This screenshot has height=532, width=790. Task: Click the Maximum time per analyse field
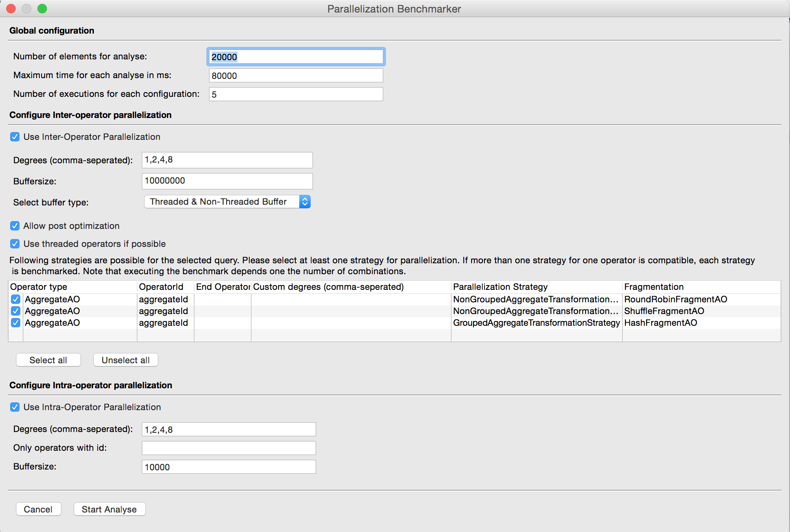296,76
